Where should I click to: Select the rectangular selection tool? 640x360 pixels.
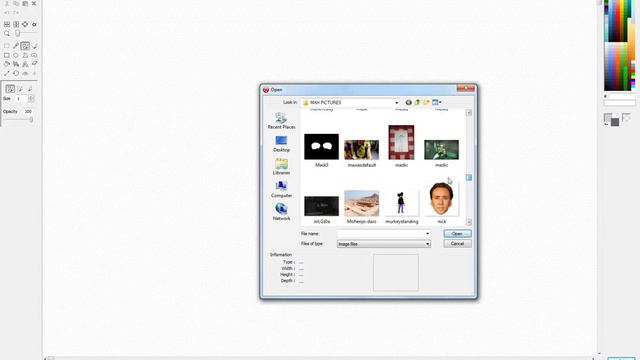[7, 46]
